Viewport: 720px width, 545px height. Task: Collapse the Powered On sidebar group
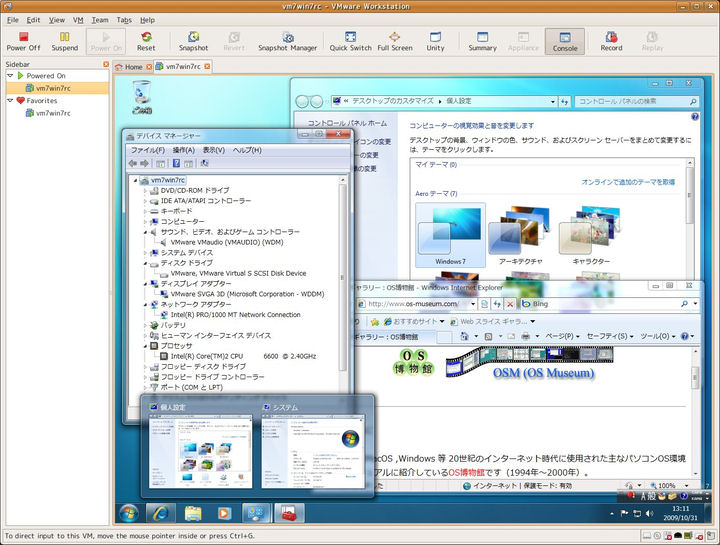click(x=11, y=75)
